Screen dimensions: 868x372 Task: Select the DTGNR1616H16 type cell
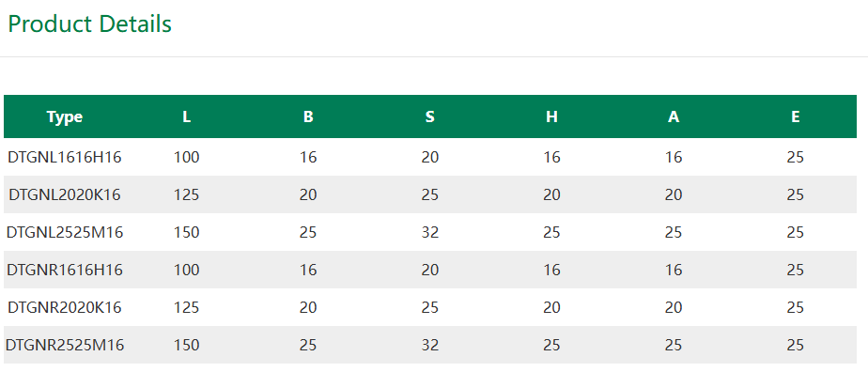point(65,271)
